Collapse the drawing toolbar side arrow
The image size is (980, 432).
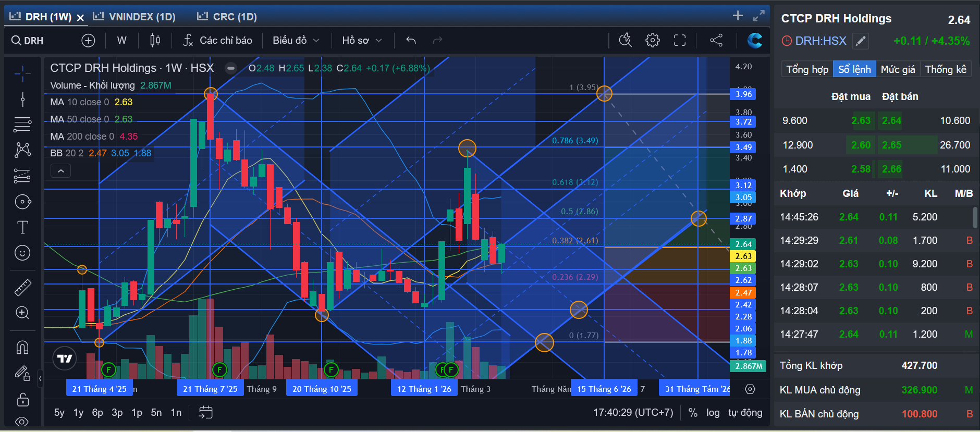[40, 379]
